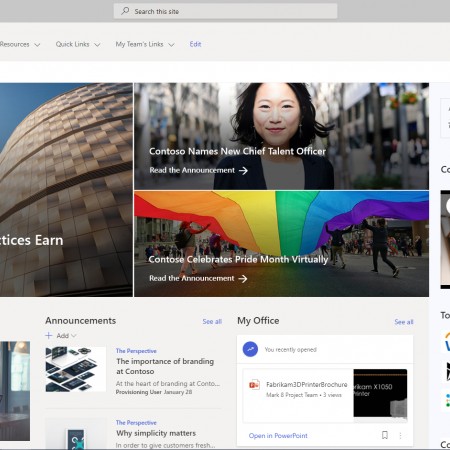Click the PowerPoint file icon
This screenshot has width=450, height=450.
pos(254,384)
